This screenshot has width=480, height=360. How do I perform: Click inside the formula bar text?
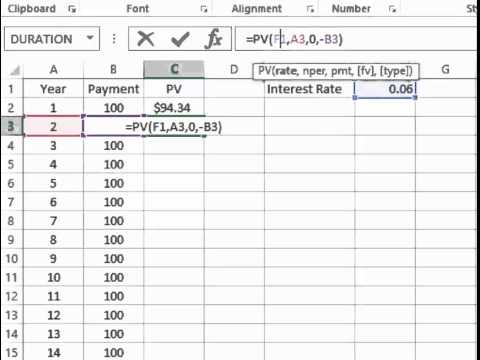tap(294, 39)
